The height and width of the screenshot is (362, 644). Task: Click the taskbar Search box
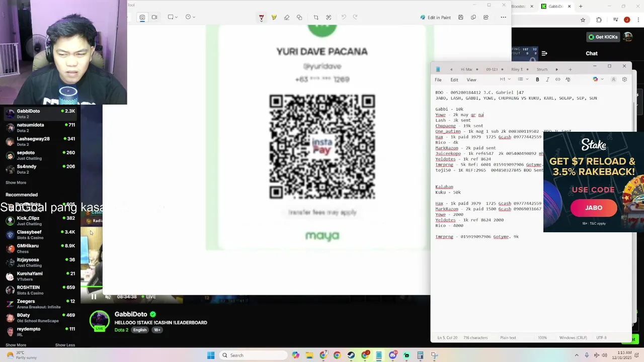pyautogui.click(x=254, y=355)
